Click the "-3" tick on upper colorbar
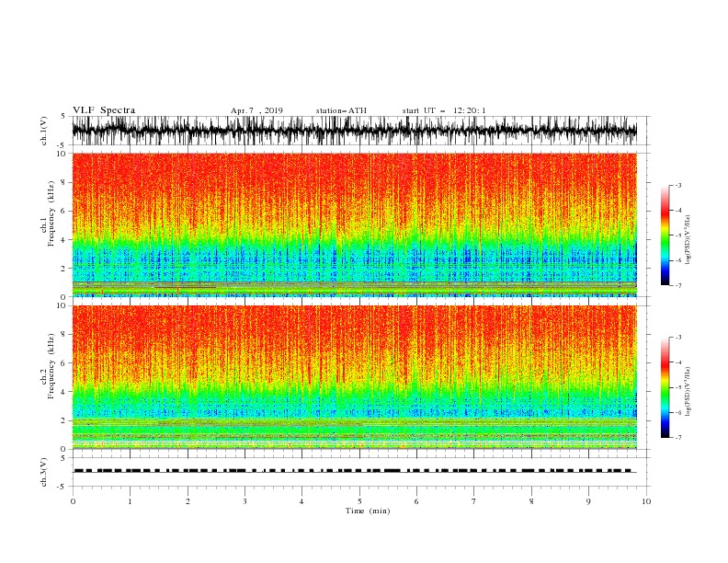Screen dimensions: 728x563 [677, 186]
